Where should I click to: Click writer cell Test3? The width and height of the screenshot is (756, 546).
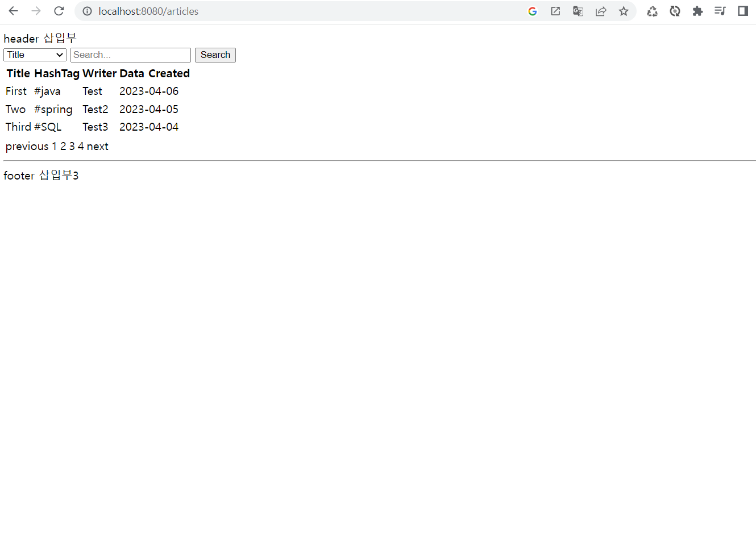tap(95, 127)
